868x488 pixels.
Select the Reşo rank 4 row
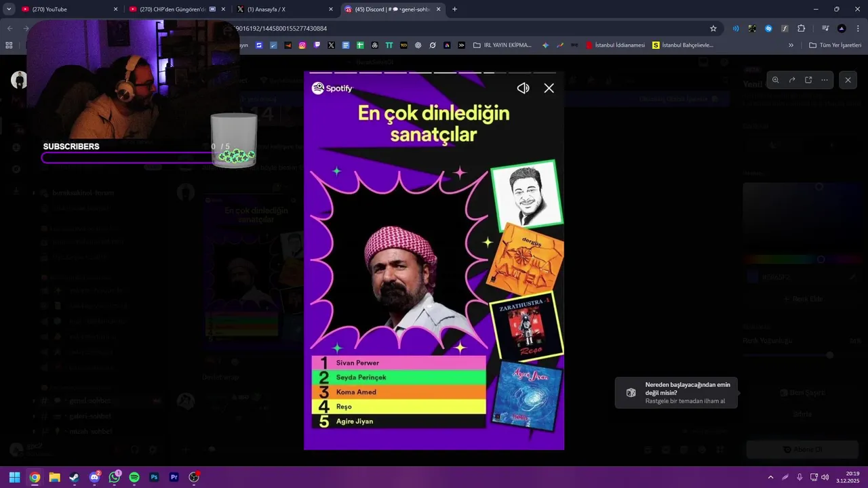[x=399, y=407]
